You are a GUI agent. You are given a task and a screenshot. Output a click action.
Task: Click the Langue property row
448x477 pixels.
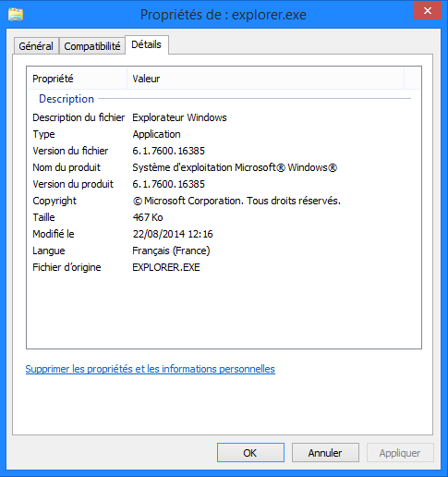[x=224, y=251]
